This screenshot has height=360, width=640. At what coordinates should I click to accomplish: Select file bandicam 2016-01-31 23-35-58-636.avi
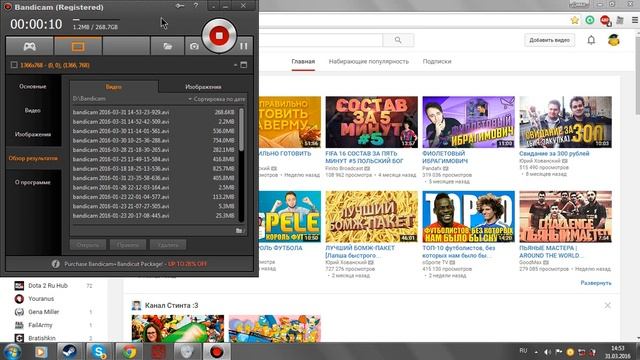point(153,178)
